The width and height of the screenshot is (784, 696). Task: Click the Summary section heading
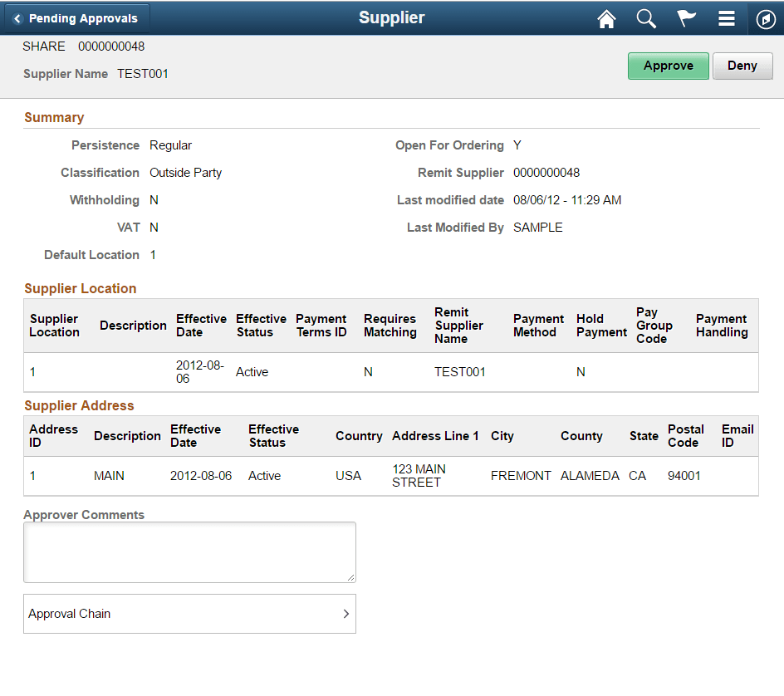[54, 117]
